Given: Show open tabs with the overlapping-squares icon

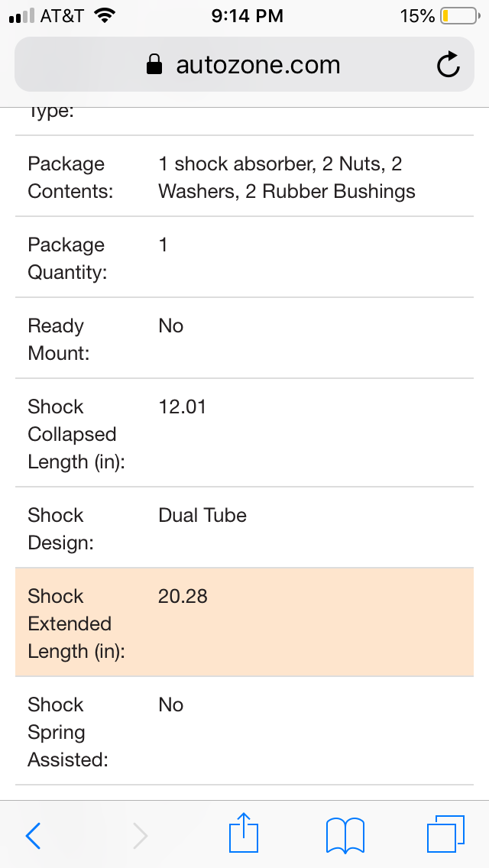Looking at the screenshot, I should coord(445,834).
